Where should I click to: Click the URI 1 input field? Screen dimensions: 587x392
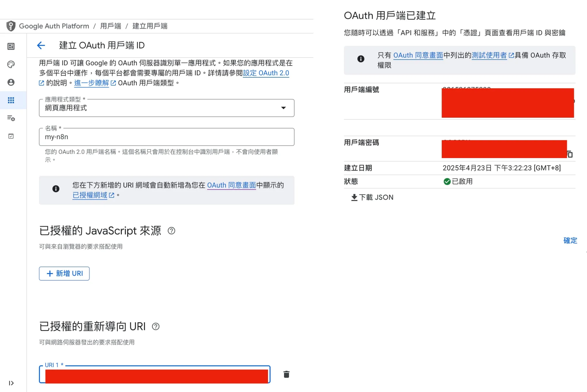(x=155, y=375)
